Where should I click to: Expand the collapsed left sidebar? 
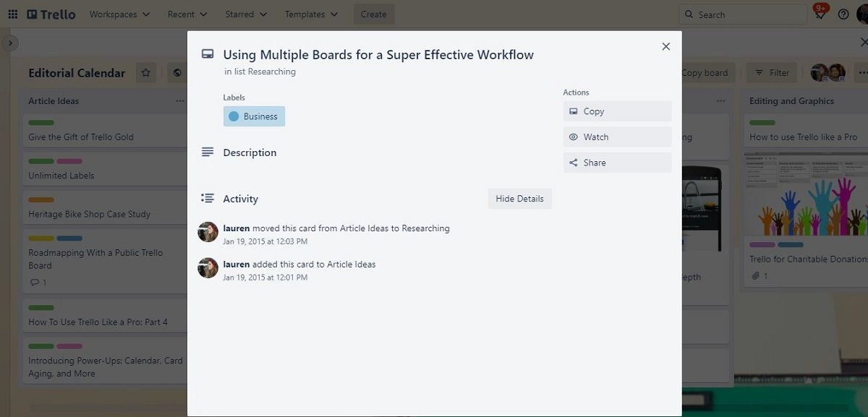tap(9, 43)
